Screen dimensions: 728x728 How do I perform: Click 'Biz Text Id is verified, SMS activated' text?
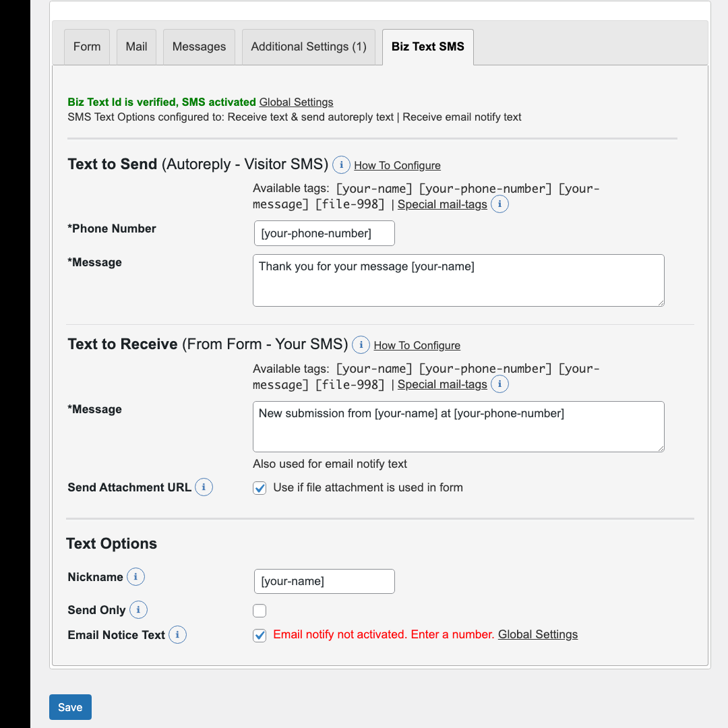(162, 102)
